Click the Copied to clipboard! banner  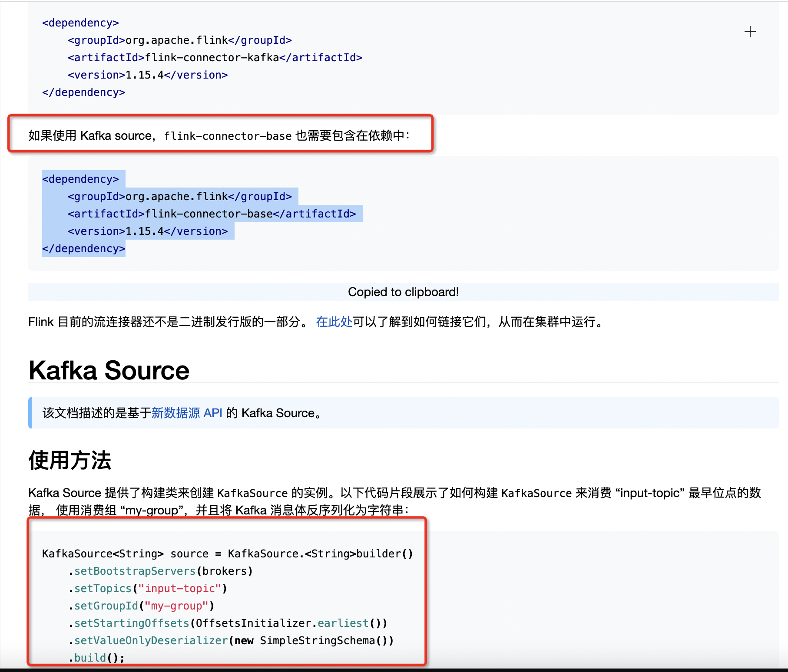coord(403,292)
